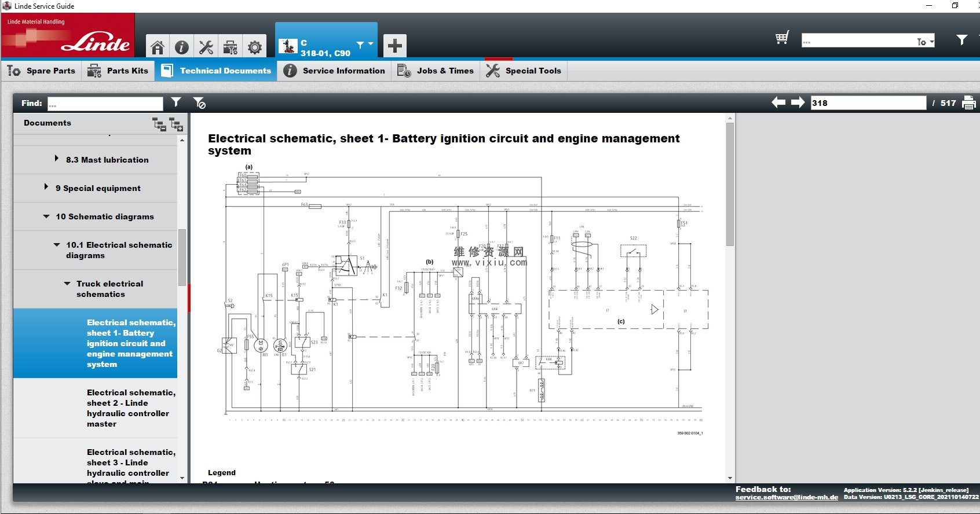This screenshot has height=514, width=980.
Task: Click the top-right filter funnel icon
Action: tap(961, 40)
